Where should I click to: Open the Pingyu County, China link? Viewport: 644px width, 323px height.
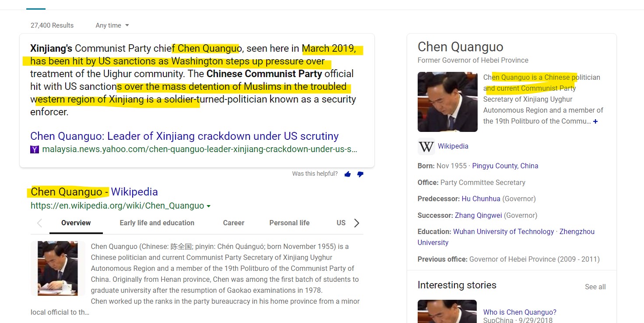coord(505,166)
